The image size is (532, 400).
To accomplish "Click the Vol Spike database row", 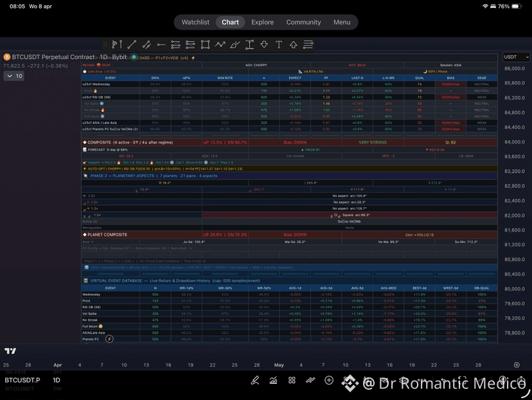I will click(289, 314).
